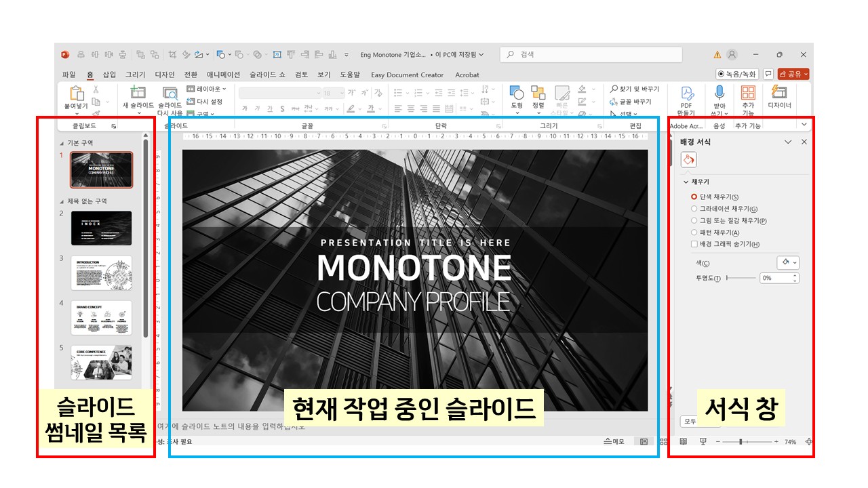
Task: Apply strikethrough S formatting
Action: [282, 108]
